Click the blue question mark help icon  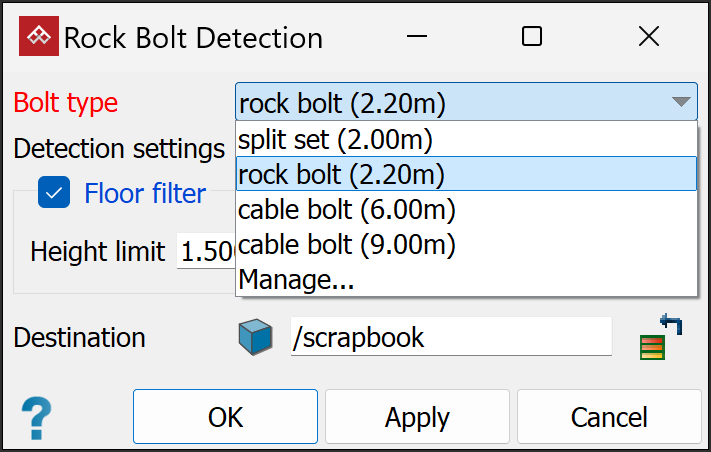click(x=36, y=415)
